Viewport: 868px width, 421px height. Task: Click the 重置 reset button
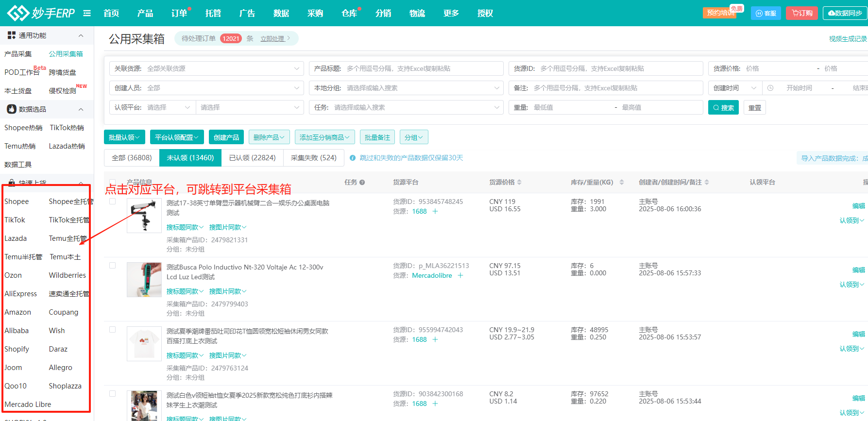pyautogui.click(x=755, y=107)
